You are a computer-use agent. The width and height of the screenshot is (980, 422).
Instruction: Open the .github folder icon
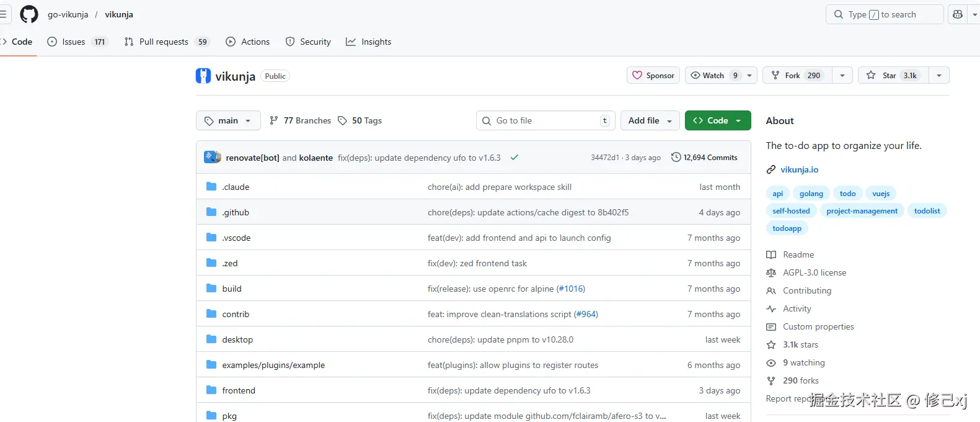[x=211, y=212]
